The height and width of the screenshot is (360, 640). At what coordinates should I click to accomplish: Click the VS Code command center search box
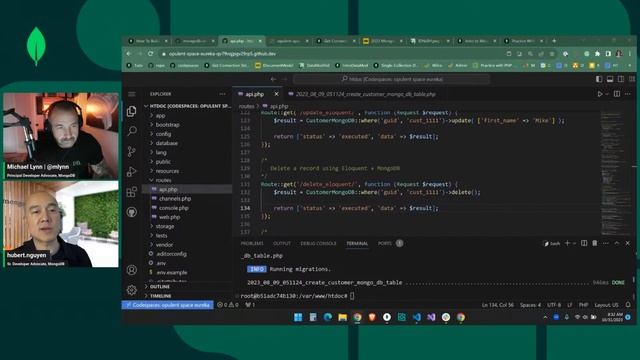coord(391,79)
